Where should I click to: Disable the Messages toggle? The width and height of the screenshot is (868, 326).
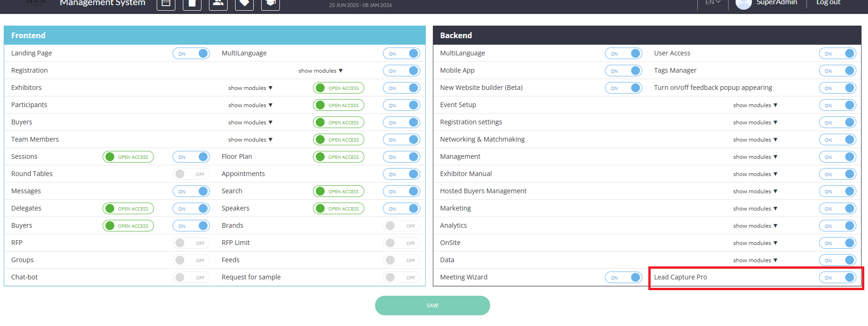point(191,191)
